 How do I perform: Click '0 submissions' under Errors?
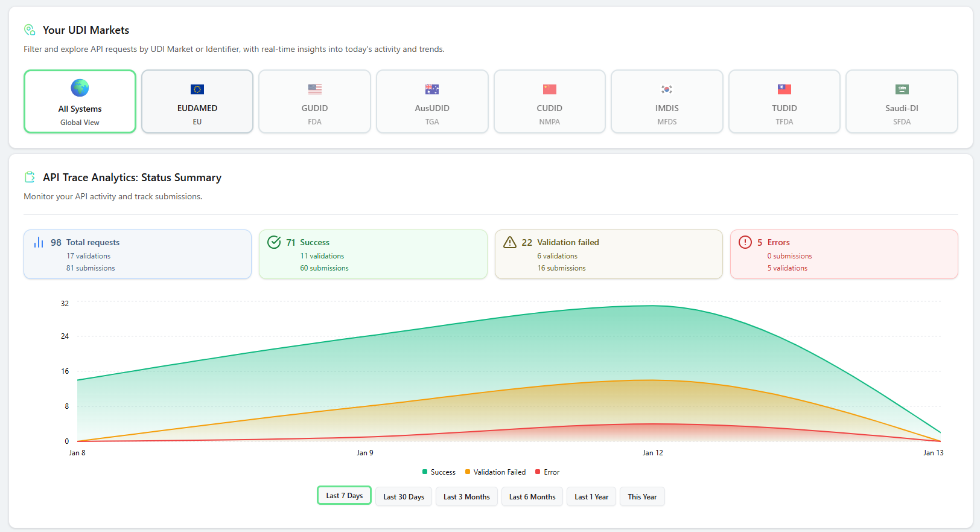point(790,256)
